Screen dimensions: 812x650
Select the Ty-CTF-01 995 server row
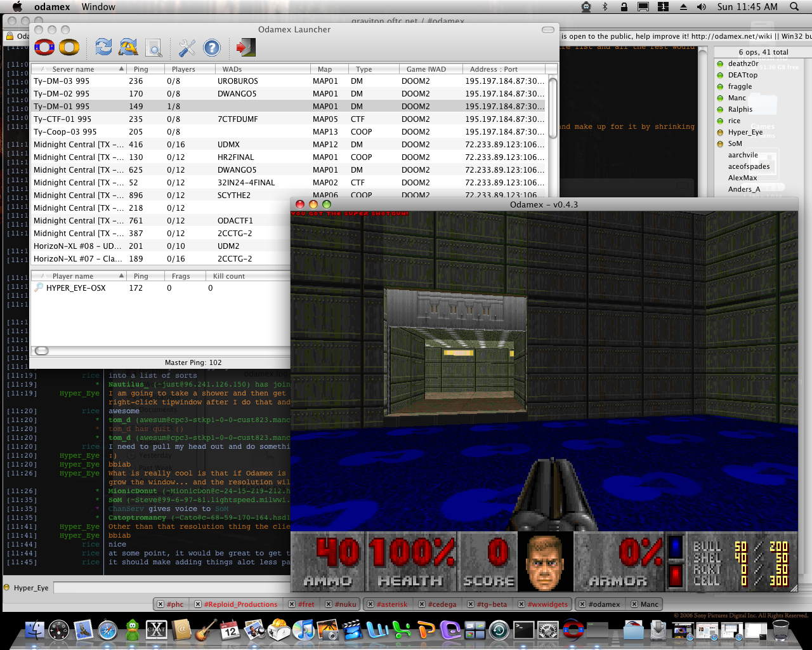point(62,119)
